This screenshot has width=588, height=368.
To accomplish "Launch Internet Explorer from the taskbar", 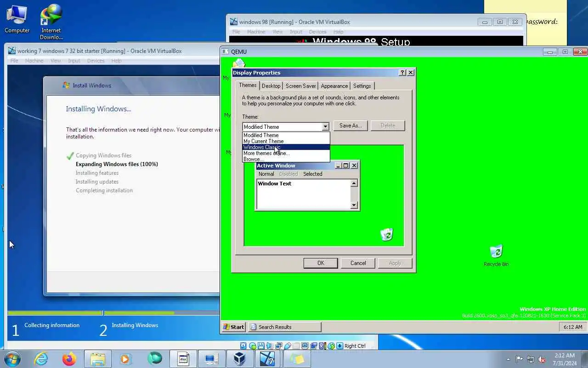I will pyautogui.click(x=41, y=359).
